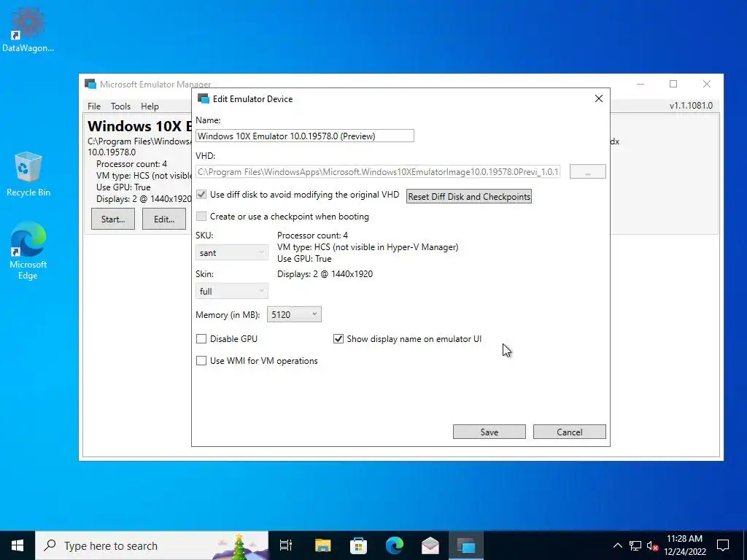Open the Recycle Bin desktop icon
This screenshot has height=560, width=747.
pyautogui.click(x=28, y=174)
